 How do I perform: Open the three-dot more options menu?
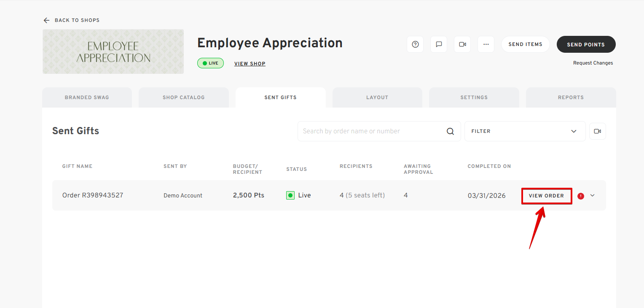coord(486,44)
